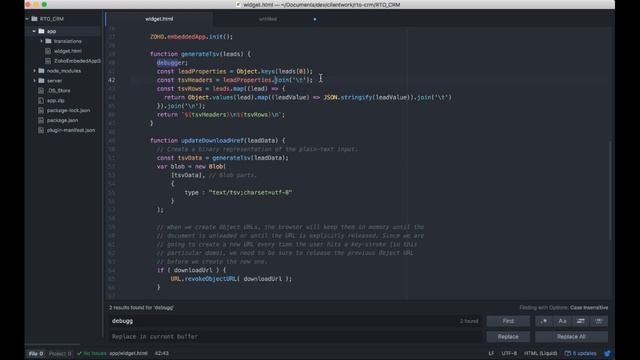This screenshot has height=360, width=640.
Task: Open widget.html from the tree view
Action: 68,51
